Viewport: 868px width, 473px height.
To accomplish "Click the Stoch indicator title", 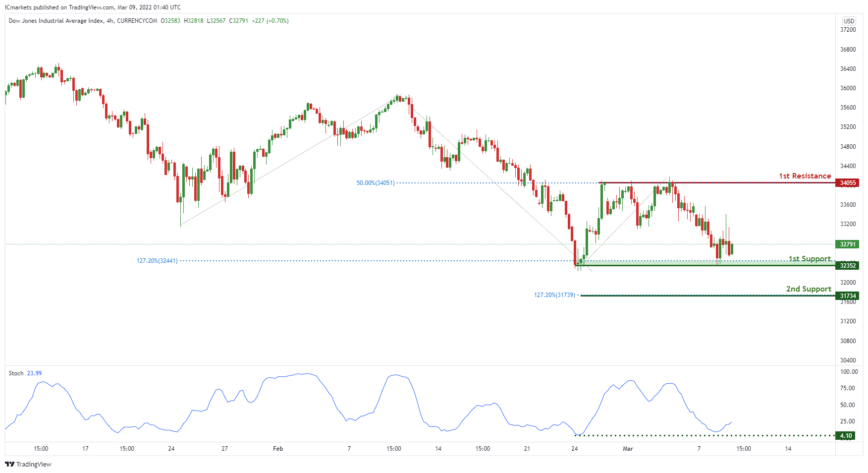I will pos(16,373).
